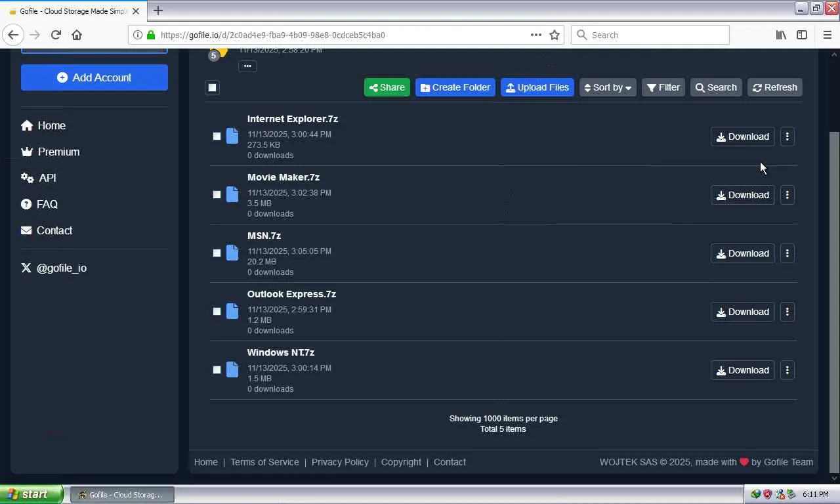This screenshot has width=840, height=504.
Task: Click the page vertical scrollbar
Action: (x=834, y=302)
